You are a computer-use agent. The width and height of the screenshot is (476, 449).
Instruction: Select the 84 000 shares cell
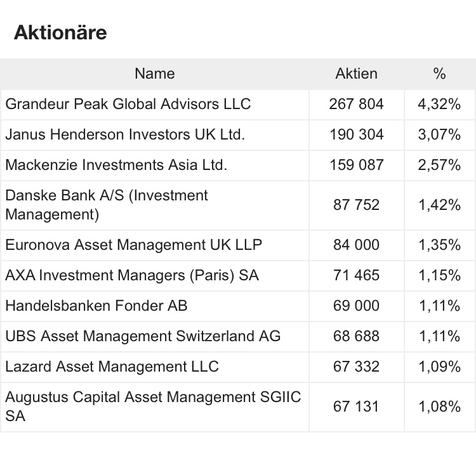tap(356, 245)
